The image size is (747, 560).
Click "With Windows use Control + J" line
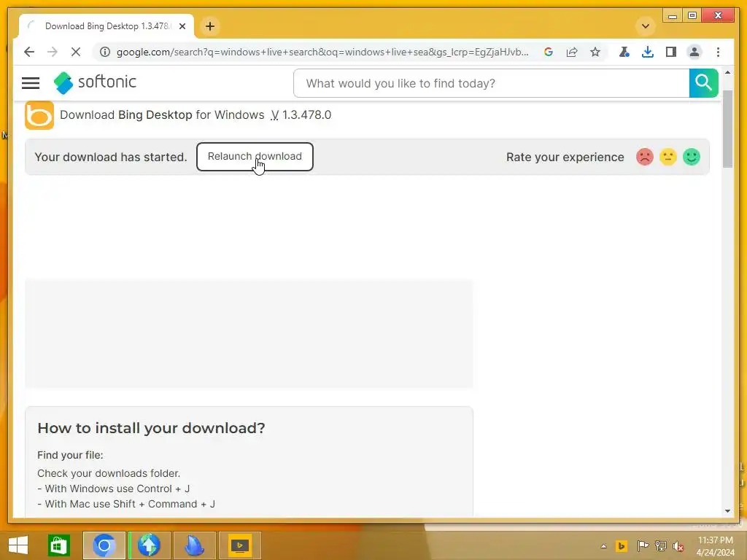[113, 489]
